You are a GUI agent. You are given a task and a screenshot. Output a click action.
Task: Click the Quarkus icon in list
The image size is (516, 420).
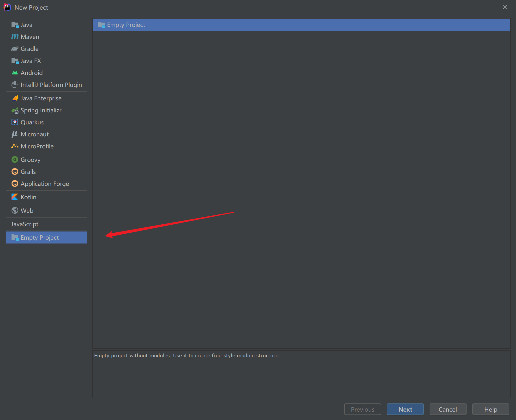coord(15,122)
